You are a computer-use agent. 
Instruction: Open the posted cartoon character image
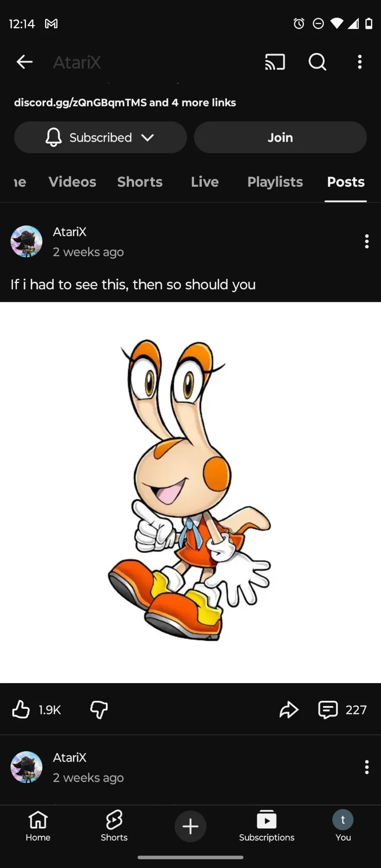click(190, 492)
